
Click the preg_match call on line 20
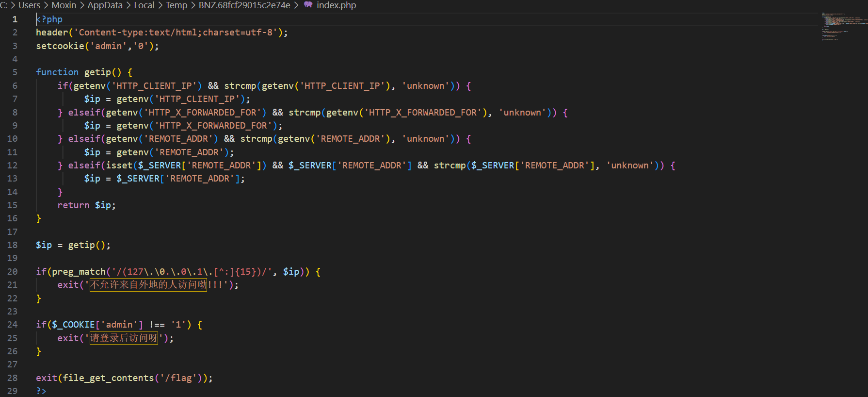(x=79, y=272)
